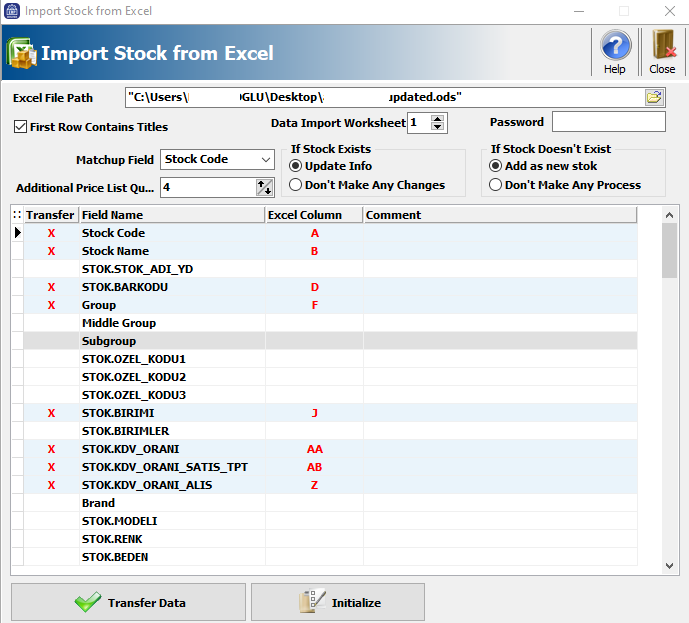The width and height of the screenshot is (689, 623).
Task: Click Comment cell of Stock Code row
Action: [500, 233]
